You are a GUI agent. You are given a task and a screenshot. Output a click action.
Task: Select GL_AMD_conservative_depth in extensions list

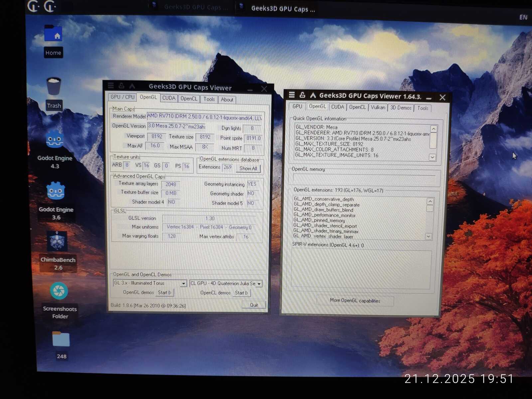click(324, 199)
